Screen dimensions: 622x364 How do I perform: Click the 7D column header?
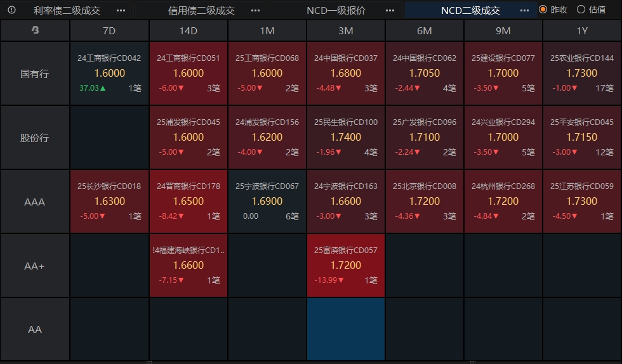[109, 30]
